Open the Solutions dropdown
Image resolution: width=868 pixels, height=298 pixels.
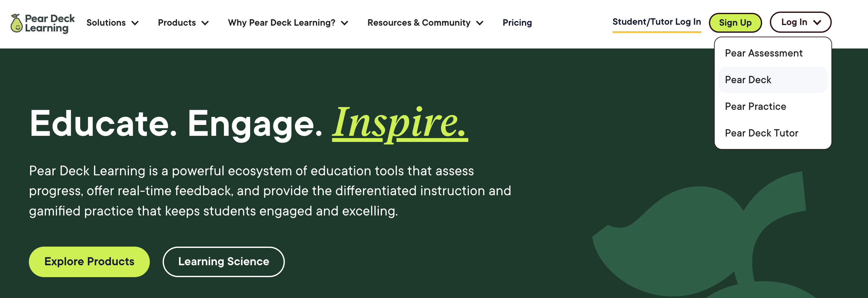pos(106,23)
